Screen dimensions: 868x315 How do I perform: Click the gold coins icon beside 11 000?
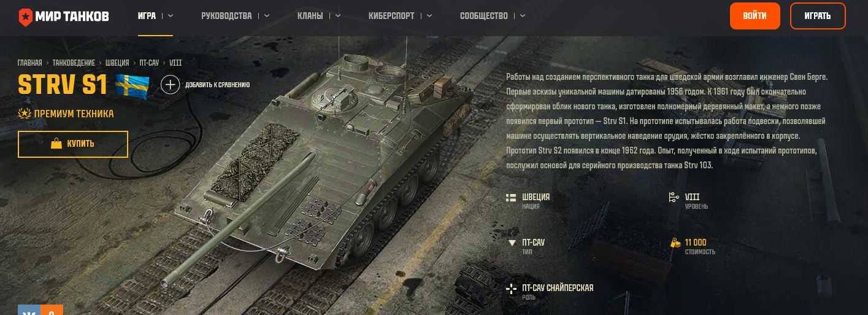click(x=675, y=243)
